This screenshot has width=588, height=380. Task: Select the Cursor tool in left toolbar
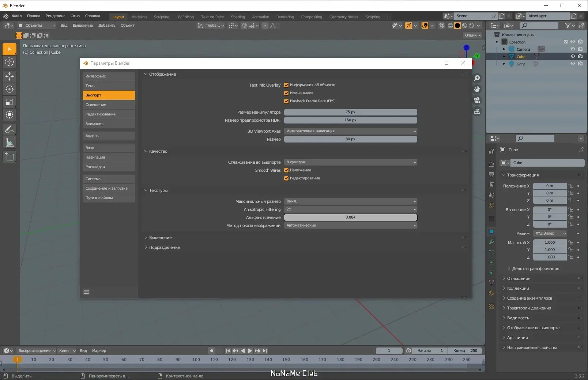(10, 62)
